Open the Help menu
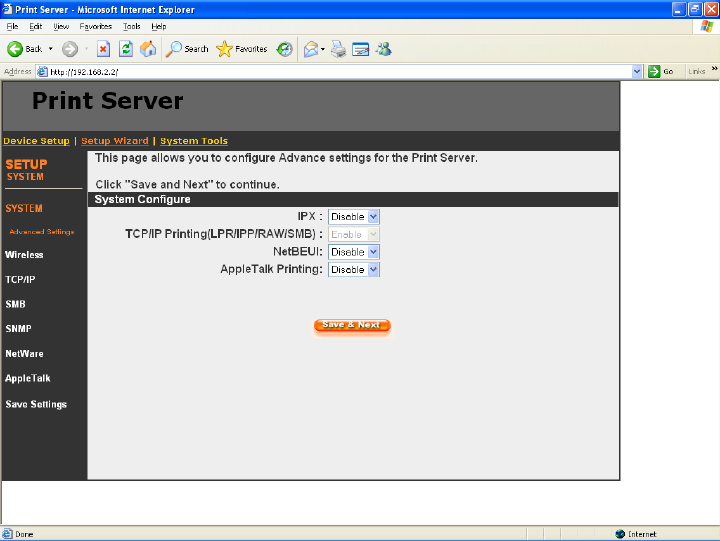720x541 pixels. [158, 26]
